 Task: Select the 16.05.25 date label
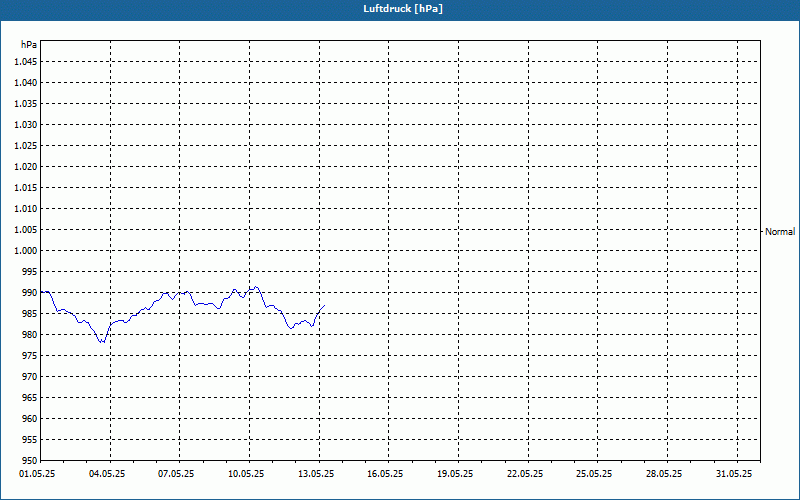[385, 474]
